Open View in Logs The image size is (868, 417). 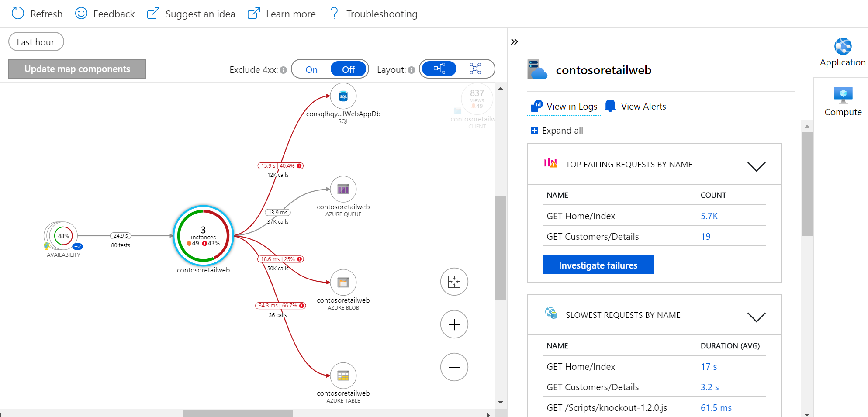click(564, 106)
